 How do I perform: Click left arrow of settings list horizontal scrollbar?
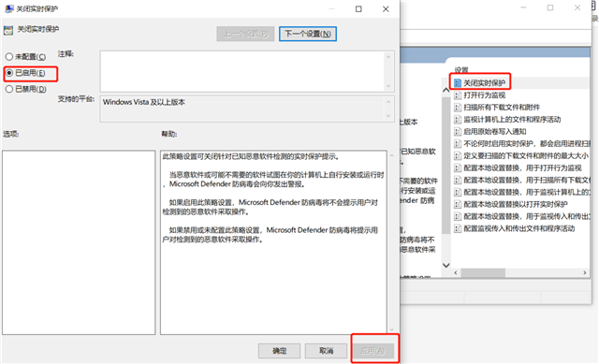tap(456, 272)
